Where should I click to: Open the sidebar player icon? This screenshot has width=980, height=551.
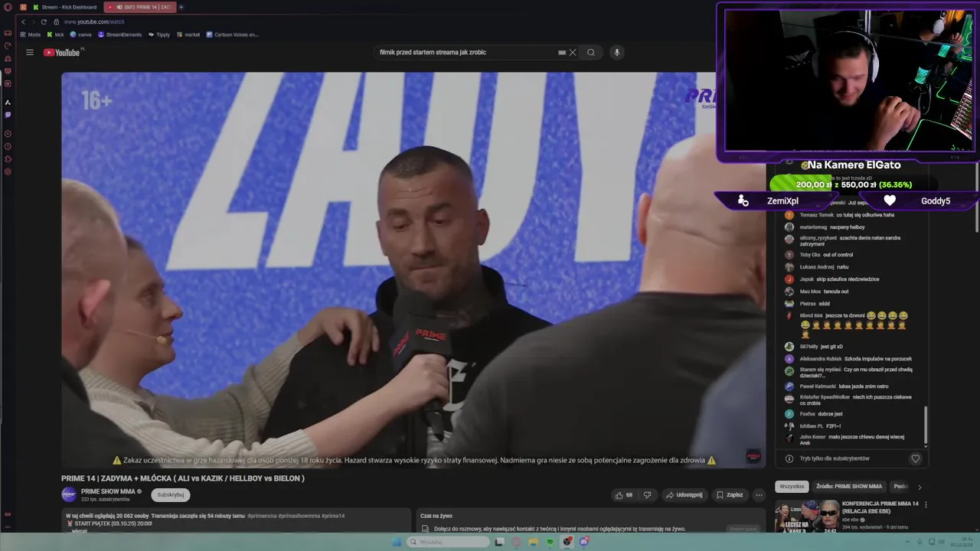click(8, 134)
